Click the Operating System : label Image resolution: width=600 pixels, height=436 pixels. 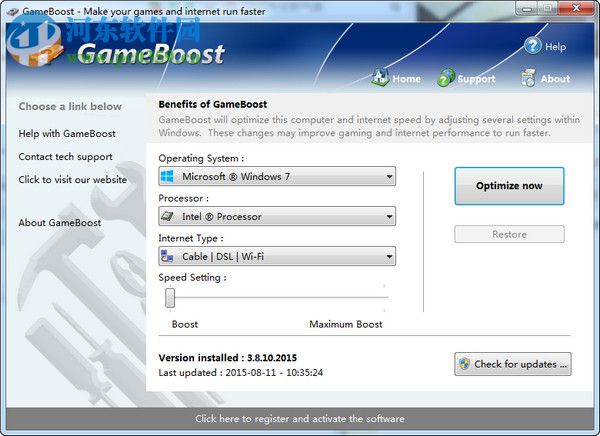201,158
